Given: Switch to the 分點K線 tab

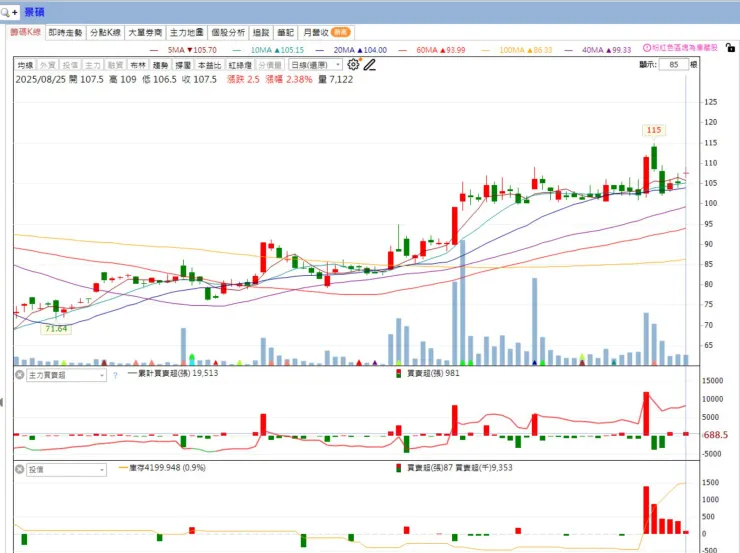Looking at the screenshot, I should (x=105, y=33).
